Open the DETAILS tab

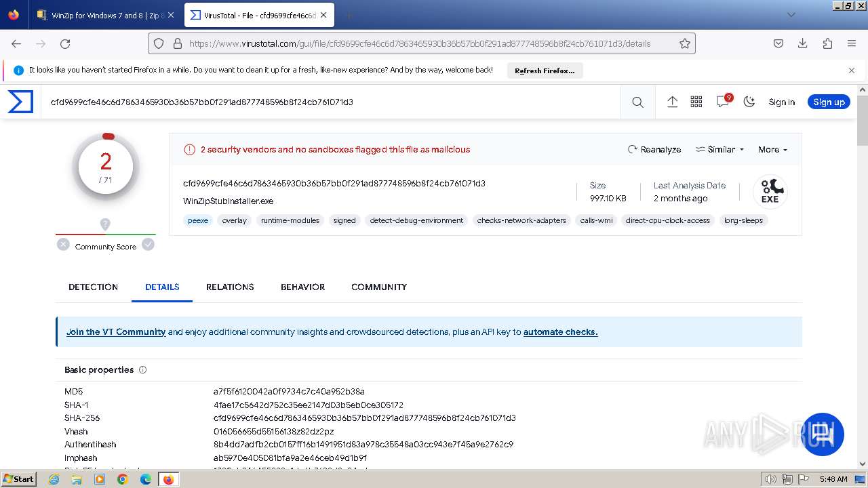pos(162,287)
